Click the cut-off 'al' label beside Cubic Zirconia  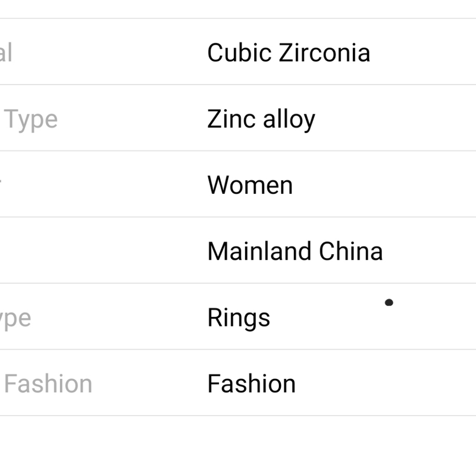[x=6, y=52]
